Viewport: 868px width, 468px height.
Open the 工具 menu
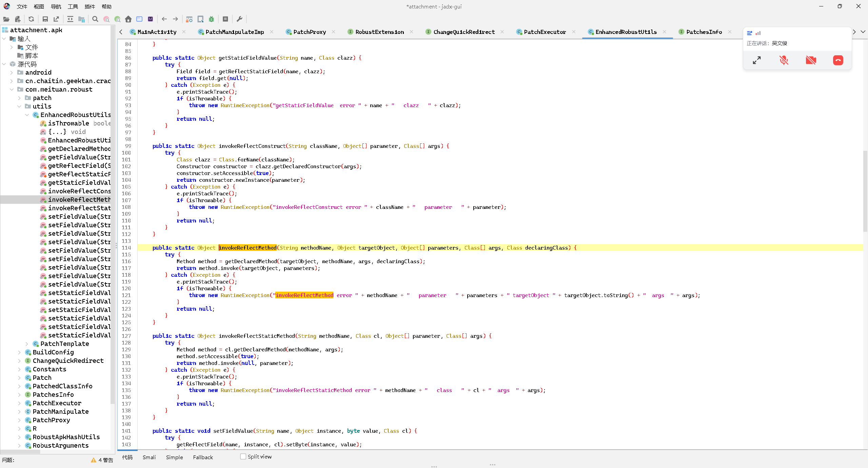(73, 6)
